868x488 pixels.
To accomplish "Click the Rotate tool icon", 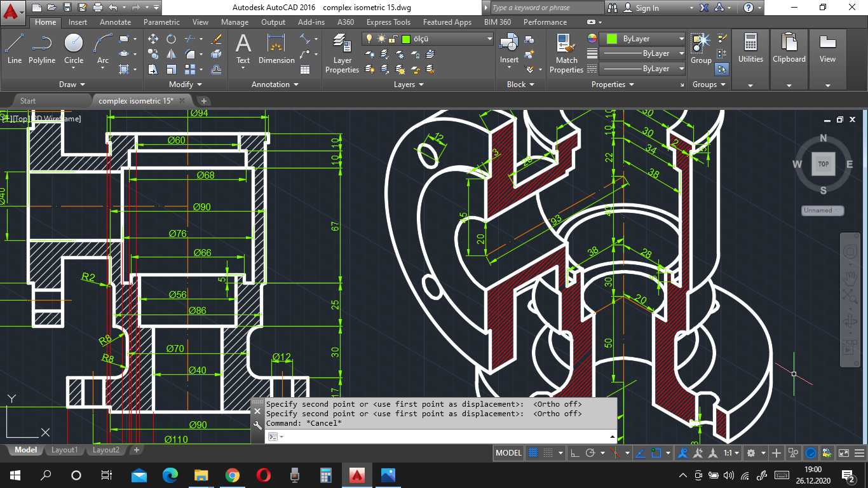I will [172, 39].
